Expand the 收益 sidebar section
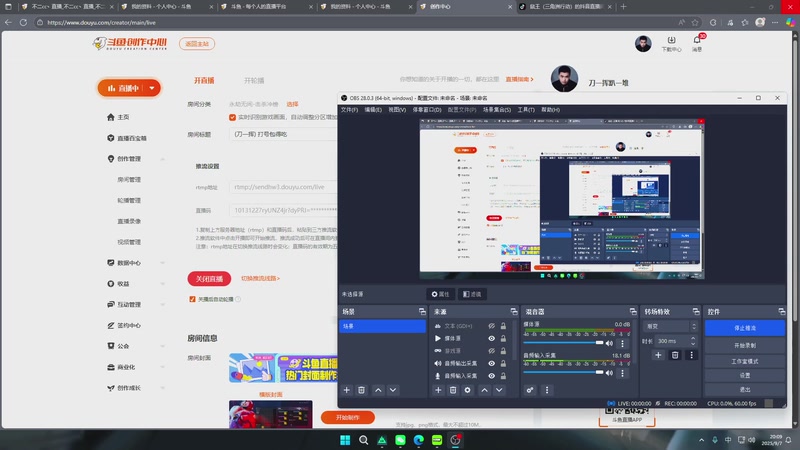The image size is (800, 450). (162, 284)
